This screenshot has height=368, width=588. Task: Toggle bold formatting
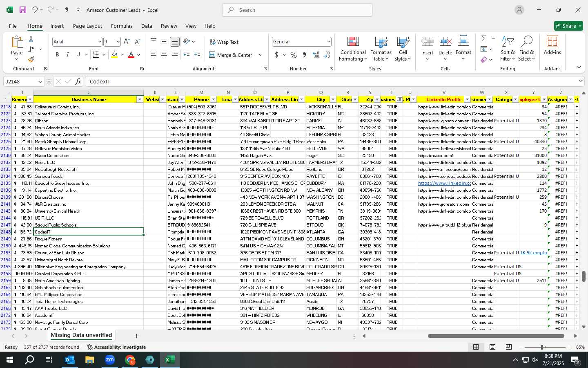[57, 55]
